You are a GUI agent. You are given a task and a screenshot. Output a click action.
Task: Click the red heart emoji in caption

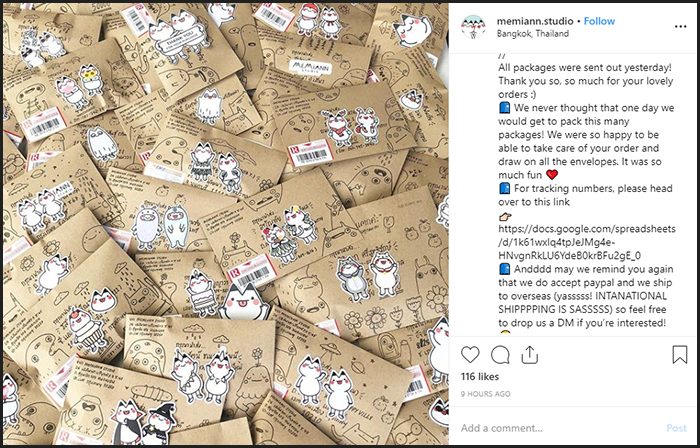[552, 174]
